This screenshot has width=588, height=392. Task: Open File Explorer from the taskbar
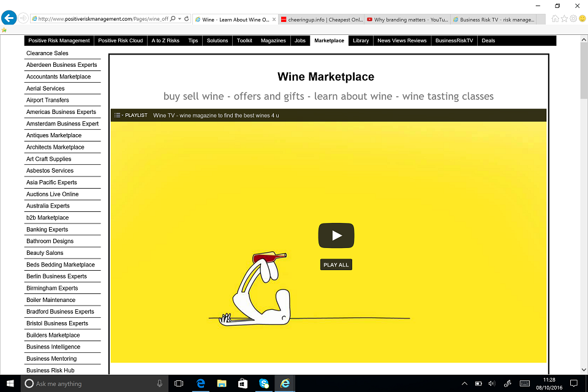tap(222, 383)
